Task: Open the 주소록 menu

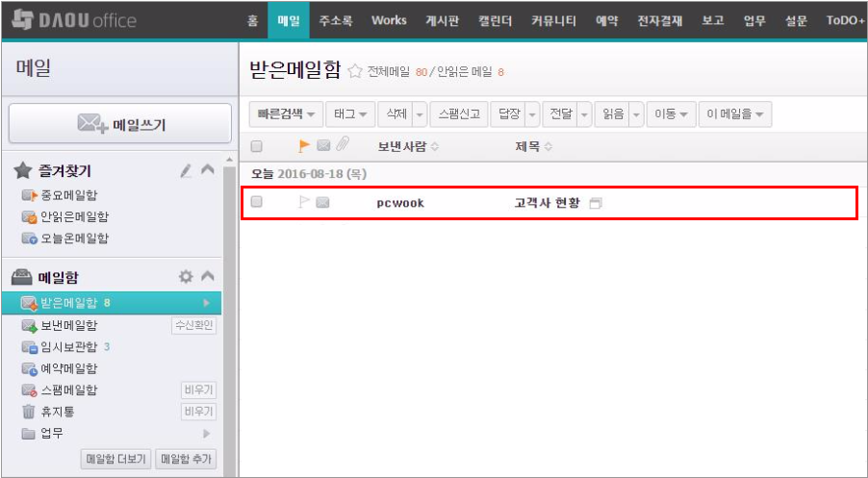Action: click(336, 21)
